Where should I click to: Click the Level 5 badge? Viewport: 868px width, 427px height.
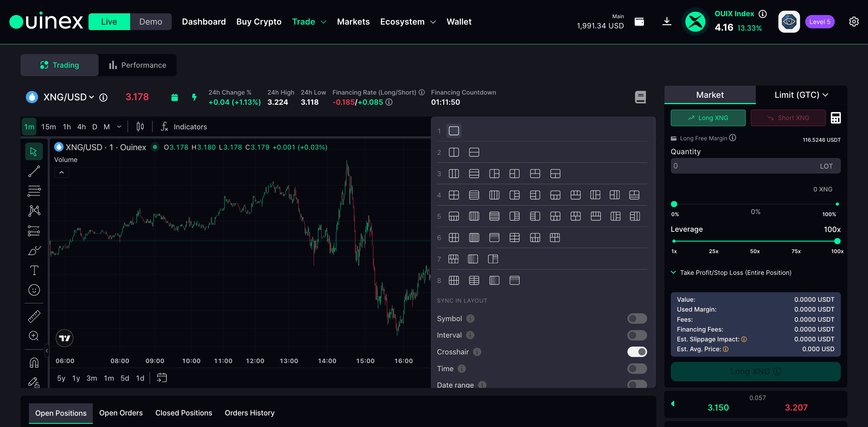820,22
